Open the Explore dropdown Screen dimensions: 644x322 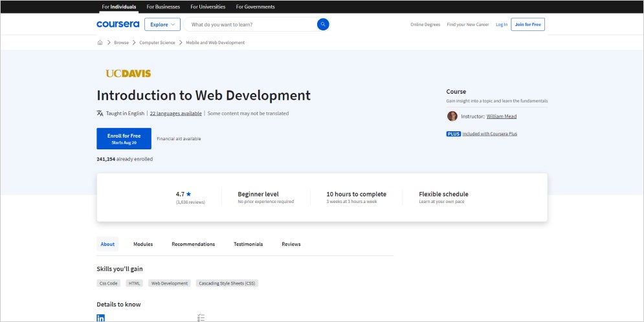tap(162, 24)
